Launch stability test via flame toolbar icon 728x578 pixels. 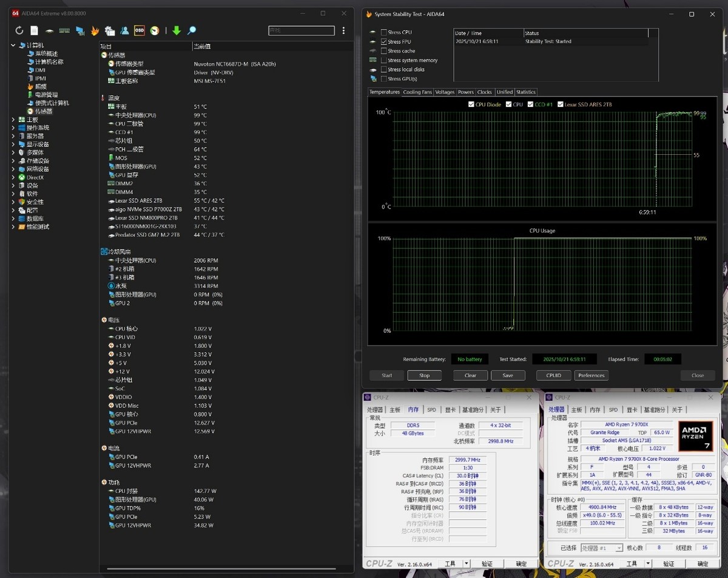coord(95,30)
